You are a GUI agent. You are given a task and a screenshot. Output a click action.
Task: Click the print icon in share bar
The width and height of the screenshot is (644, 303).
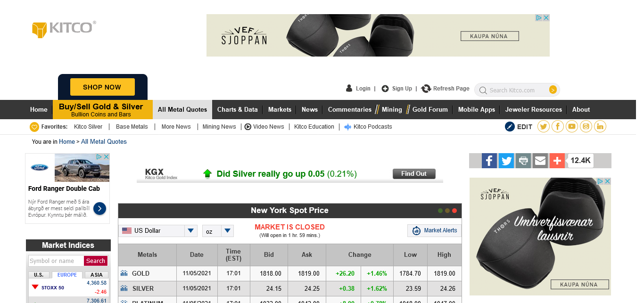(523, 161)
